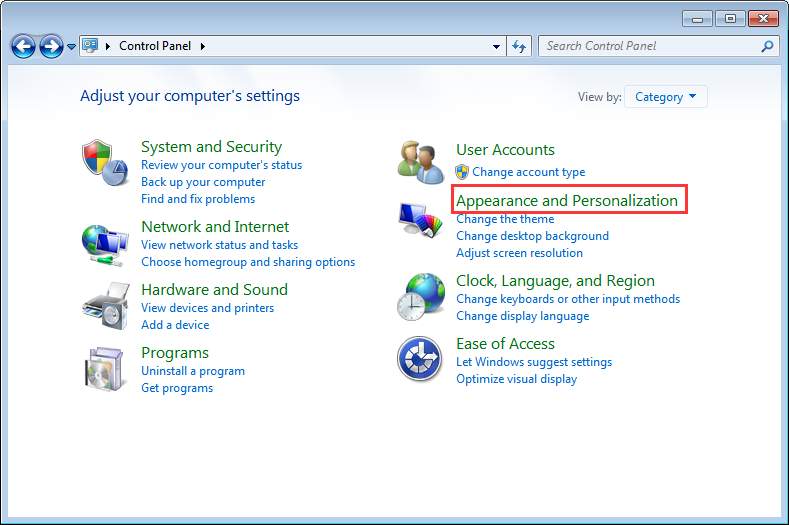Click Adjust screen resolution link
The height and width of the screenshot is (525, 789).
point(519,253)
